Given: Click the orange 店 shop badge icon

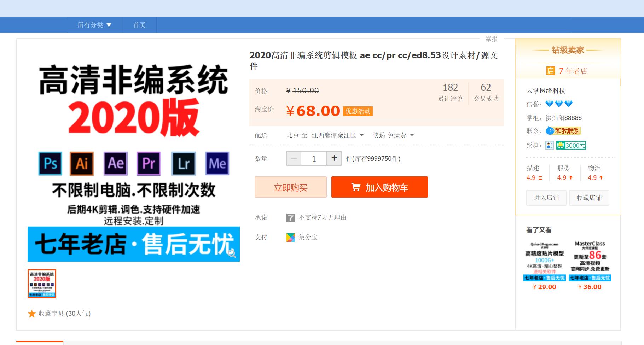Looking at the screenshot, I should coord(550,71).
